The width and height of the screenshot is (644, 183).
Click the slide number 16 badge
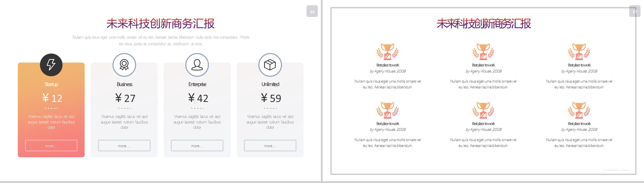point(312,12)
